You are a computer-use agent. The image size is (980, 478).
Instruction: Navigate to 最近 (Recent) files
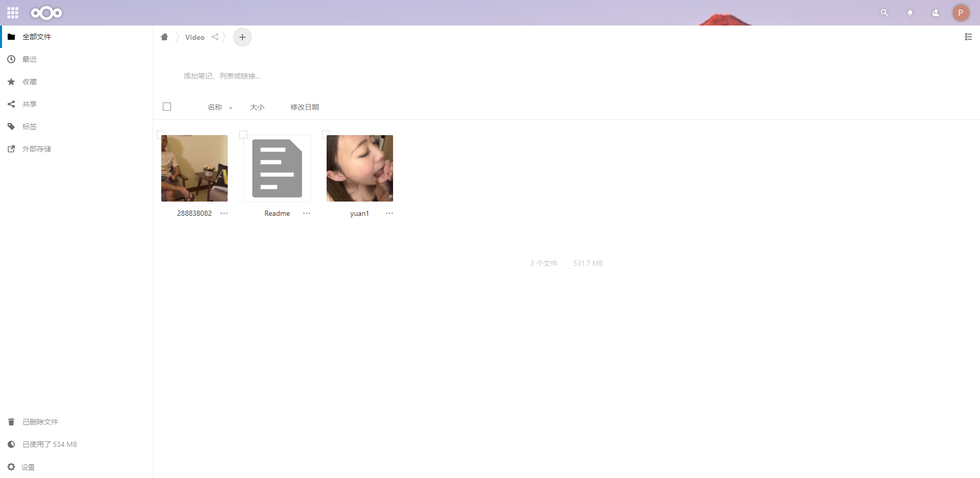click(29, 59)
